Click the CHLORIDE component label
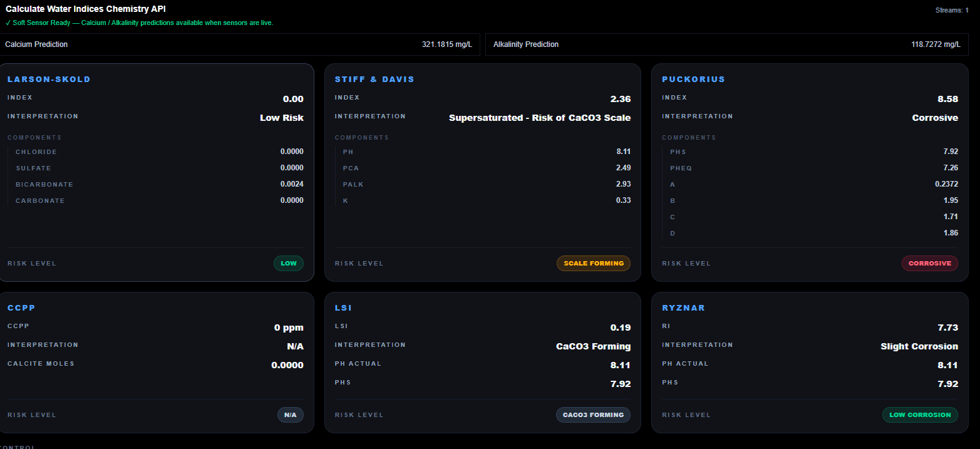980x449 pixels. click(x=36, y=152)
